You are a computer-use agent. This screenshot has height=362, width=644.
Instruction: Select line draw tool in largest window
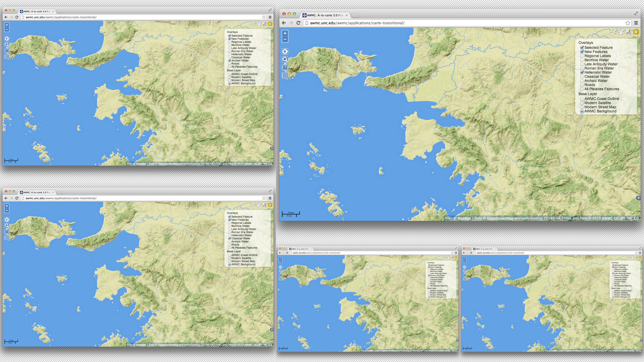[x=621, y=32]
